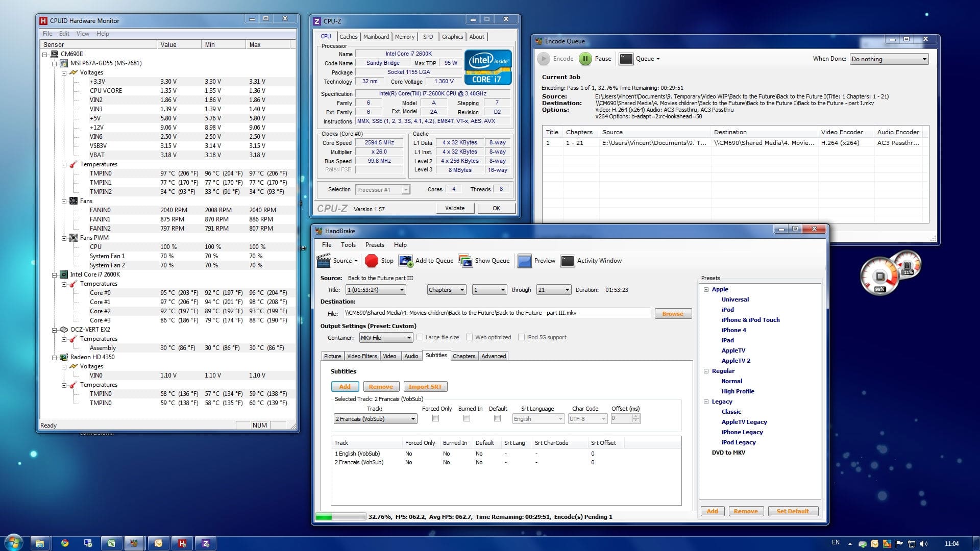Viewport: 980px width, 551px height.
Task: Open Windows Explorer from the taskbar
Action: [x=40, y=543]
